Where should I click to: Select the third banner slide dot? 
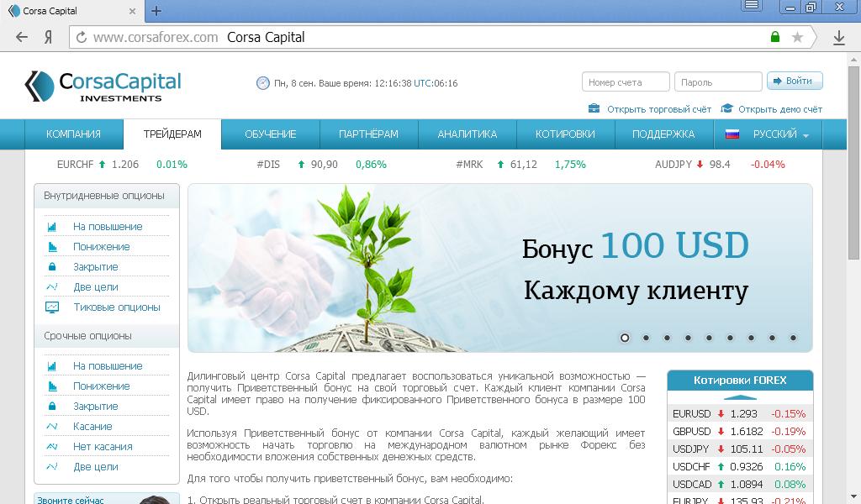(x=667, y=338)
